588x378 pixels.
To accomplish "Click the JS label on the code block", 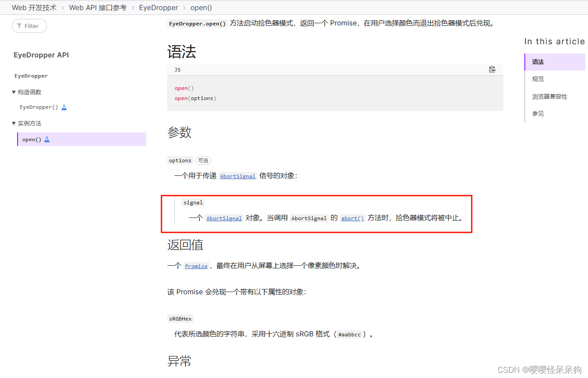I will (178, 70).
